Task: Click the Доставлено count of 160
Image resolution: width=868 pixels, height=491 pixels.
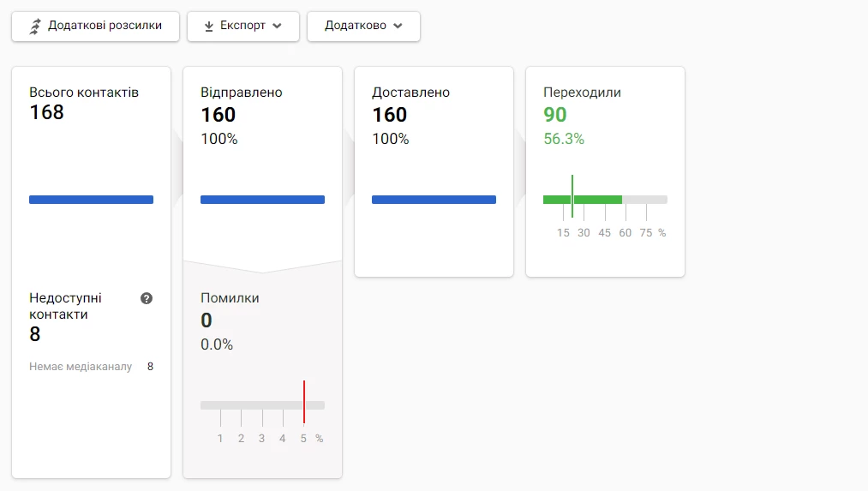Action: click(390, 115)
